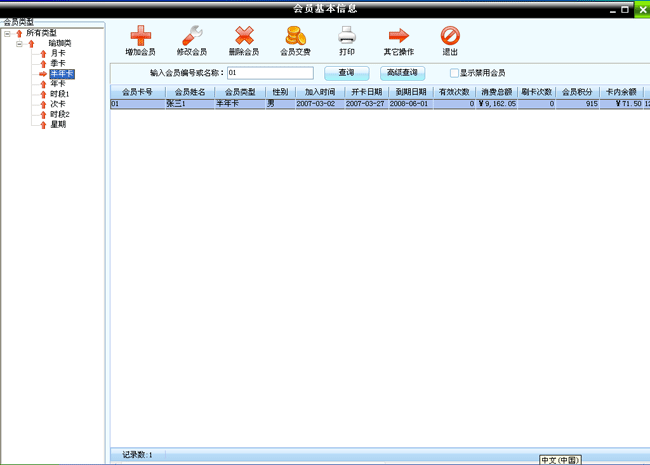This screenshot has height=465, width=650.
Task: Click the 中文(中国) language indicator
Action: [x=560, y=460]
